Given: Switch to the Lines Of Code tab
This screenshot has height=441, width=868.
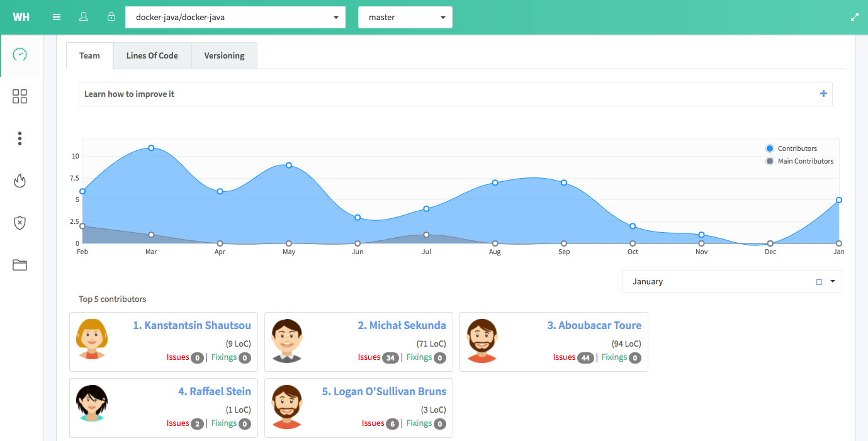Looking at the screenshot, I should tap(152, 55).
